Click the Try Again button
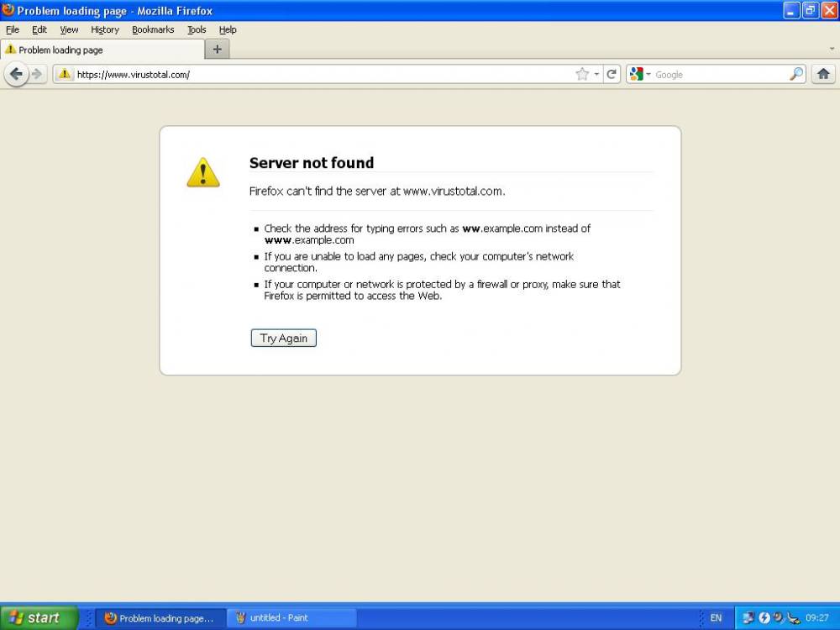Image resolution: width=840 pixels, height=630 pixels. (x=283, y=338)
